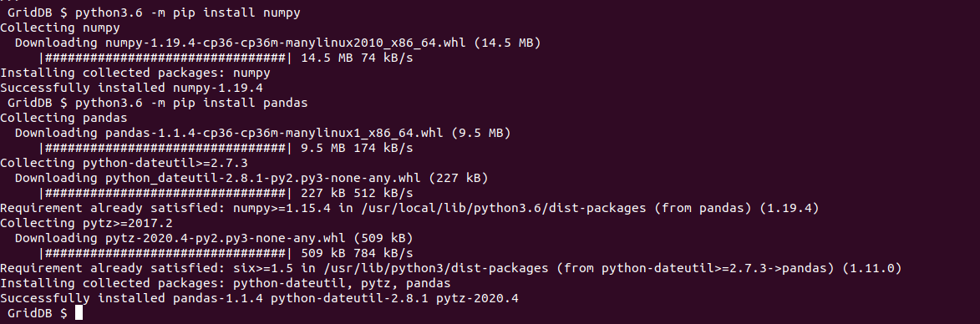980x324 pixels.
Task: Click the terminal cursor block at the prompt
Action: (x=79, y=313)
